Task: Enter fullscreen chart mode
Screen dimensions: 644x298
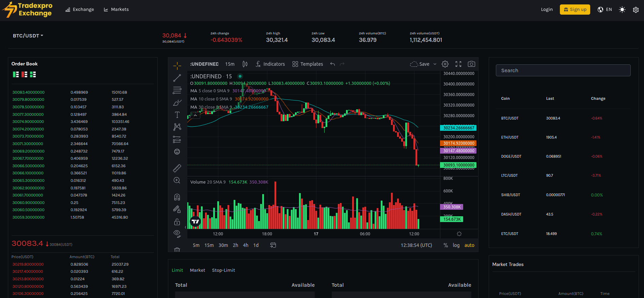Action: pos(458,64)
